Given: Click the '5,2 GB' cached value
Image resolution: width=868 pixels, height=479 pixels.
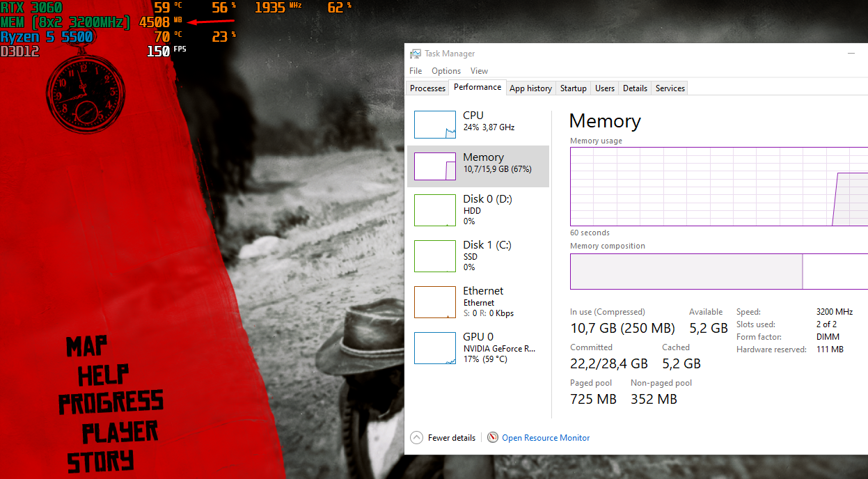Looking at the screenshot, I should tap(681, 363).
